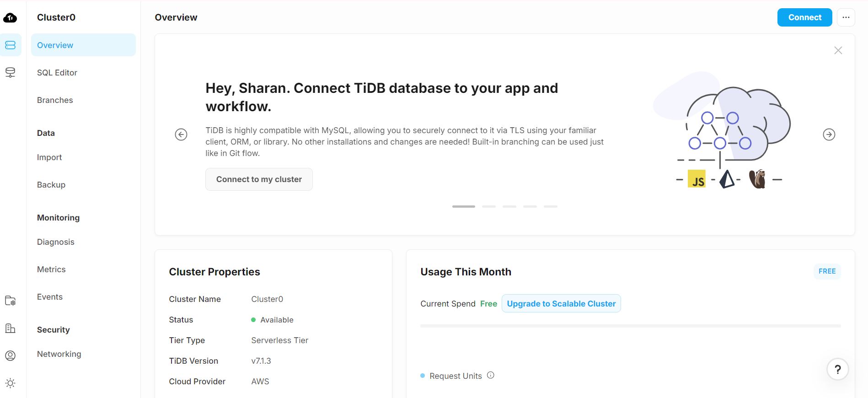Click the Request Units info icon
Screen dimensions: 868x398
(491, 375)
